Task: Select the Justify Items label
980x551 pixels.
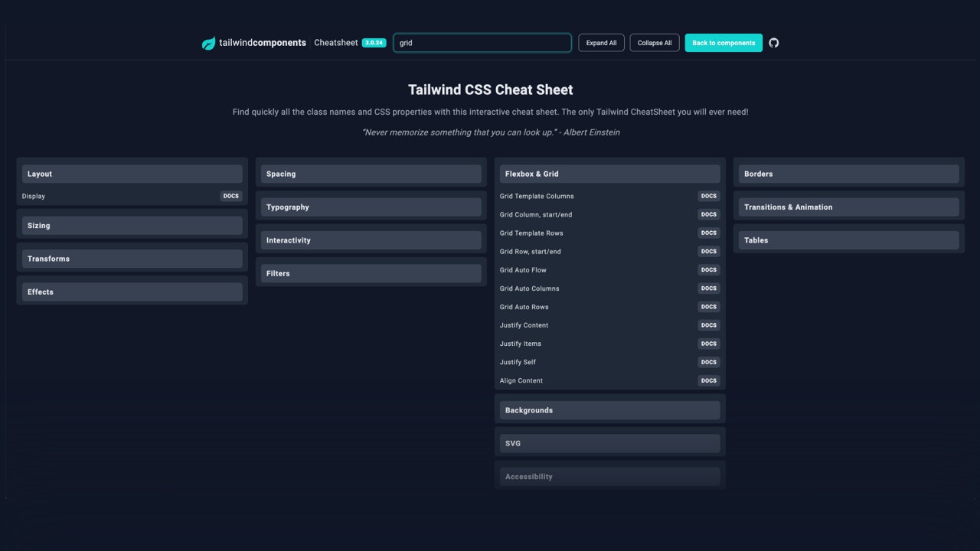Action: [521, 344]
